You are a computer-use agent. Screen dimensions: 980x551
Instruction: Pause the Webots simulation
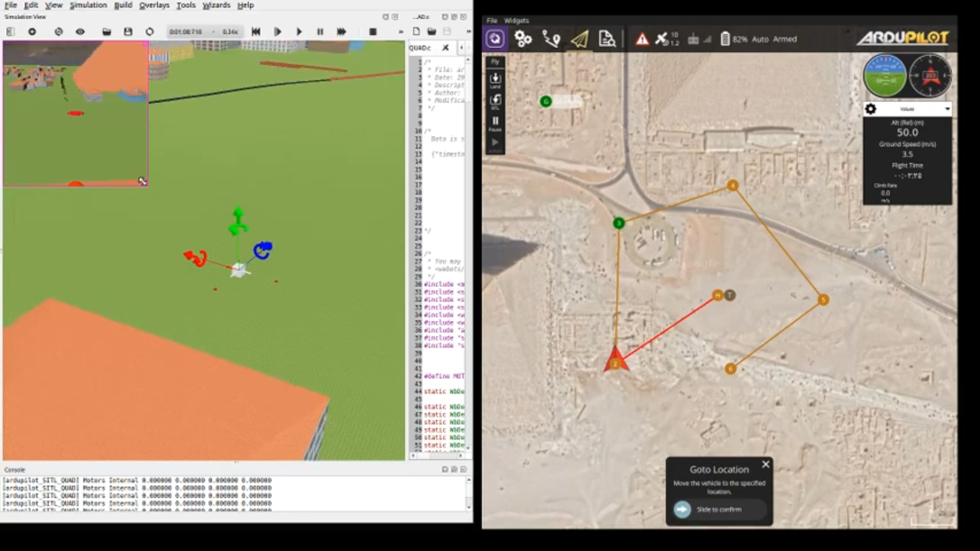click(x=320, y=32)
